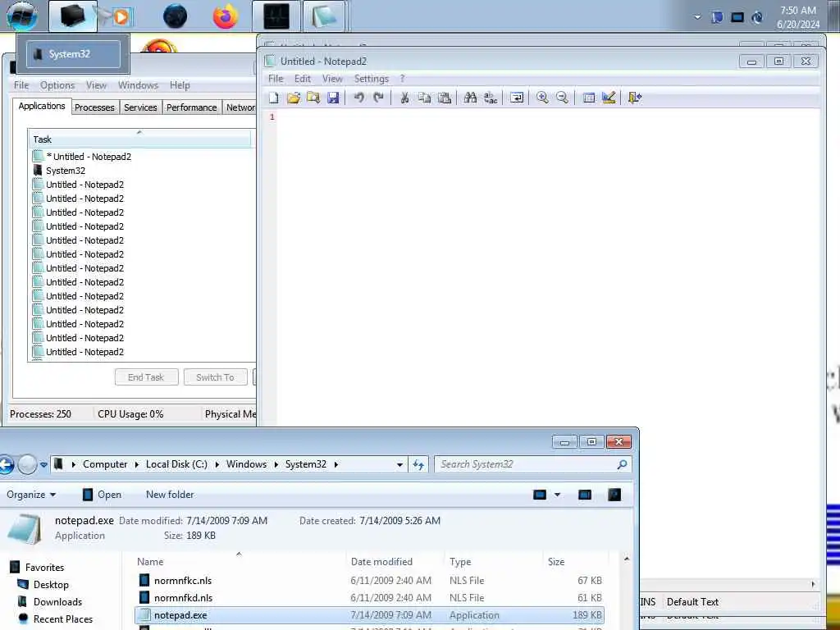Click the Browse folder-with-magnifier icon in Notepad2
This screenshot has height=630, width=840.
pyautogui.click(x=313, y=98)
